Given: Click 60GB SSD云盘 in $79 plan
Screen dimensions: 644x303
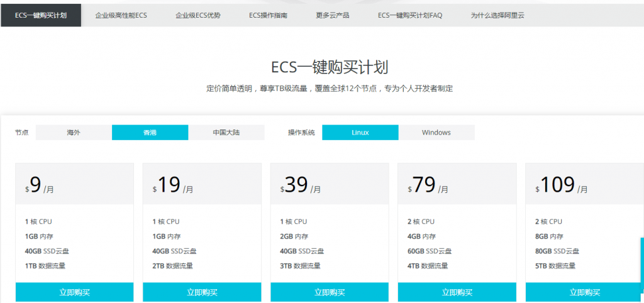Looking at the screenshot, I should [x=430, y=251].
